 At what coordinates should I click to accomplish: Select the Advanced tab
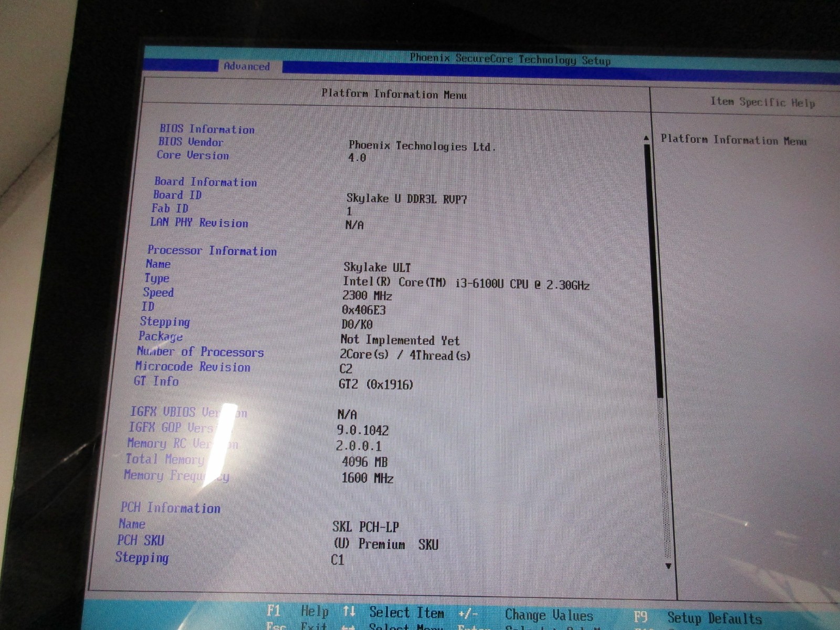[247, 66]
